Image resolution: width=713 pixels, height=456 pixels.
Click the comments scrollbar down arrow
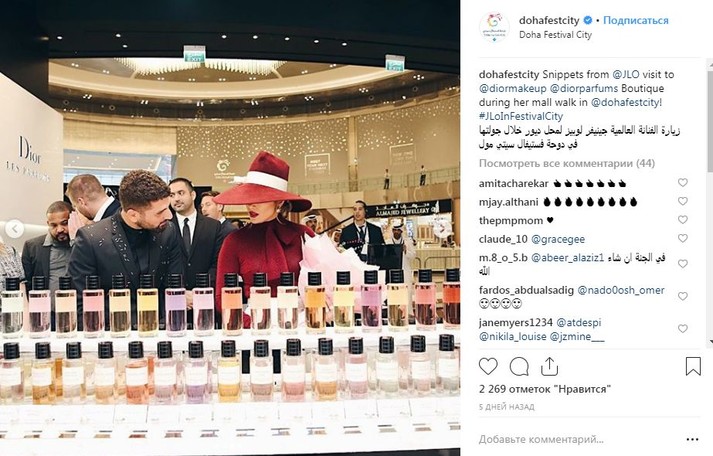click(x=710, y=343)
